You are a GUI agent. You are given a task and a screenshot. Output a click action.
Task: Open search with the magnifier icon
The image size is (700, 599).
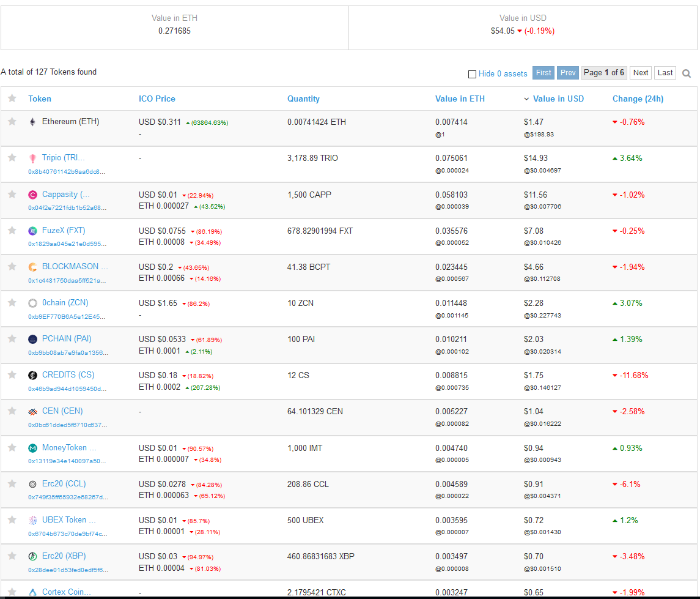click(x=687, y=73)
